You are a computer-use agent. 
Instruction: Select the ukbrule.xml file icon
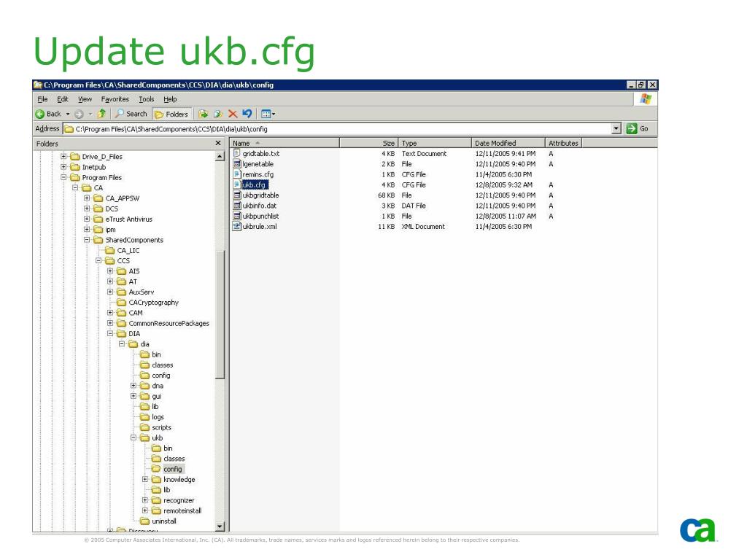237,227
